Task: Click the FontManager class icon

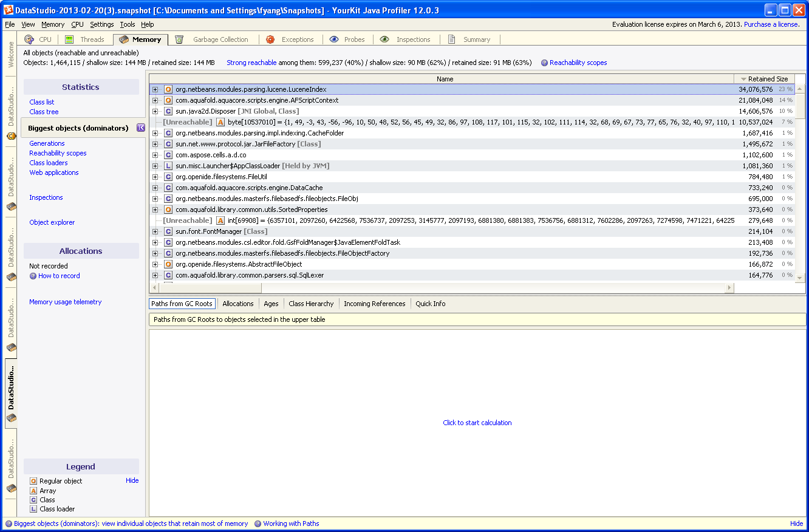Action: click(x=168, y=231)
